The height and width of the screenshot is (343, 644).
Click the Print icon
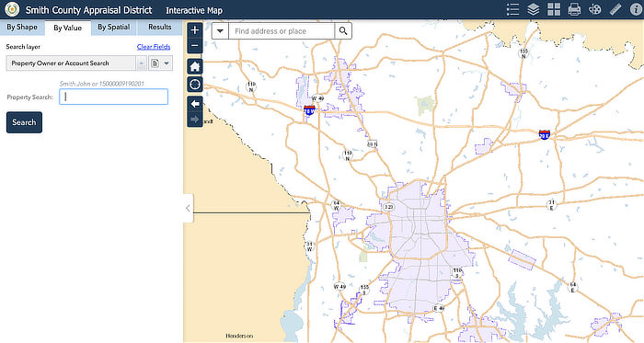coord(574,9)
